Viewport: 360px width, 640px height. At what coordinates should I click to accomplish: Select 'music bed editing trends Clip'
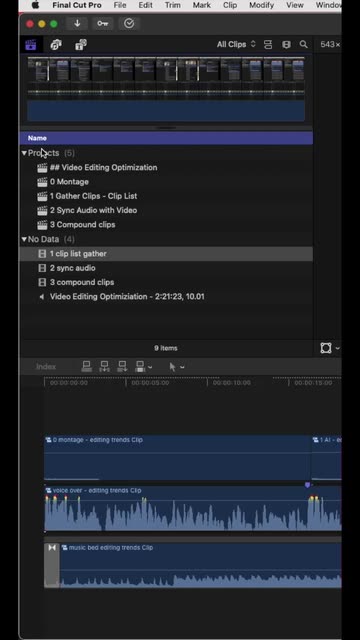click(x=200, y=565)
